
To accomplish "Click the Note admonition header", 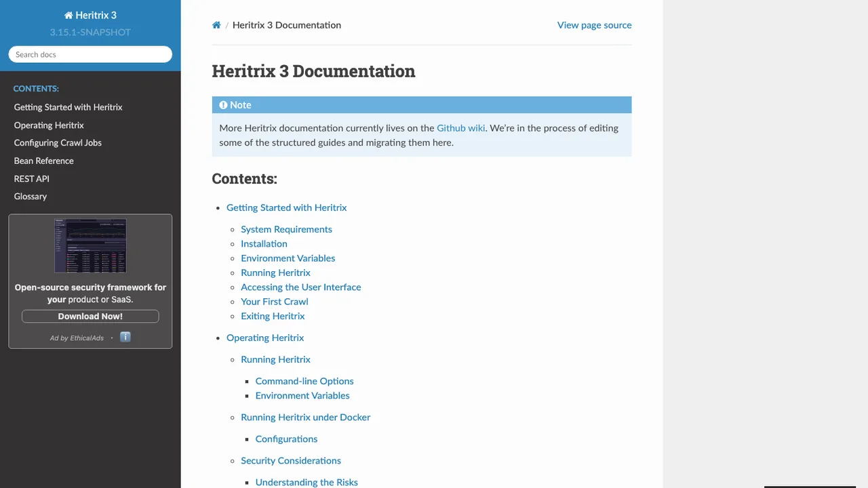I will pos(422,105).
